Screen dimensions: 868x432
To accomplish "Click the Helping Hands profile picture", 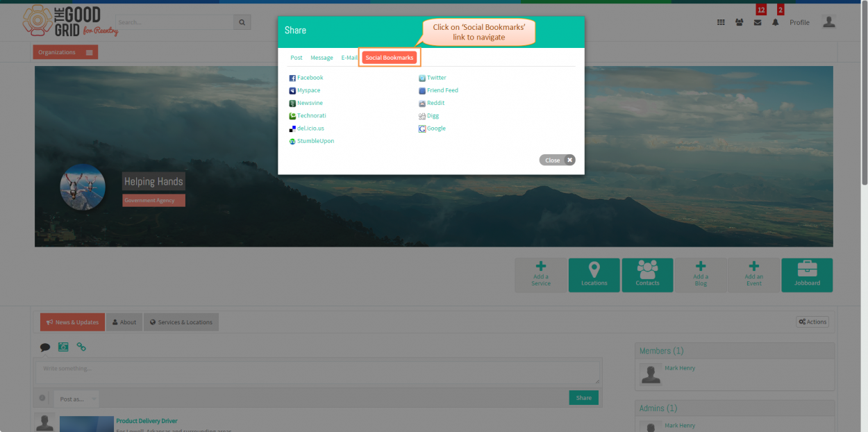I will (83, 187).
